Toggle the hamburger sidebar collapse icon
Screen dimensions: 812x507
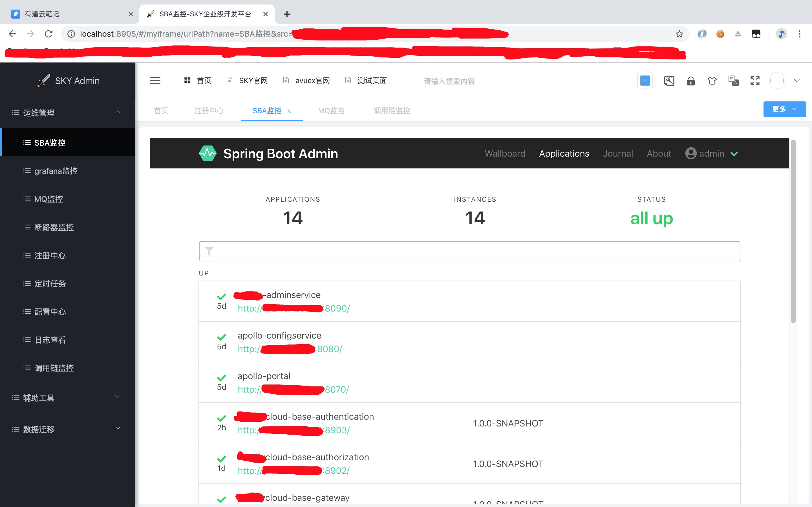[x=155, y=81]
